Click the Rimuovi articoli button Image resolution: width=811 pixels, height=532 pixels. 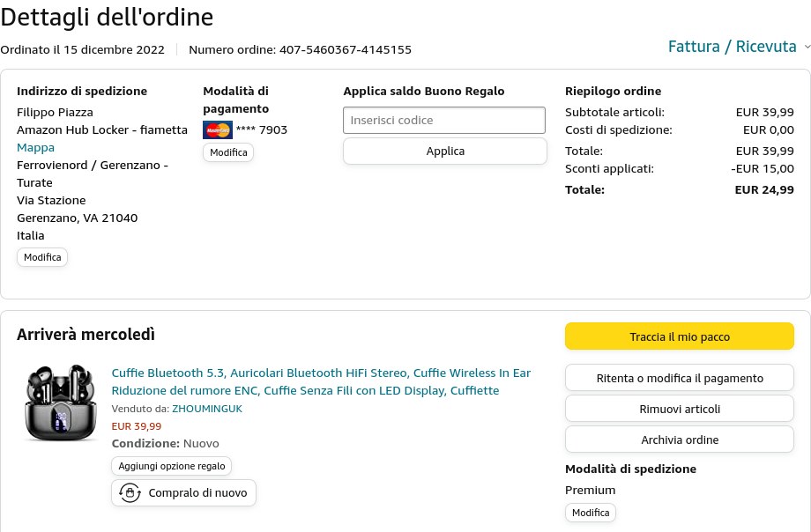click(679, 409)
